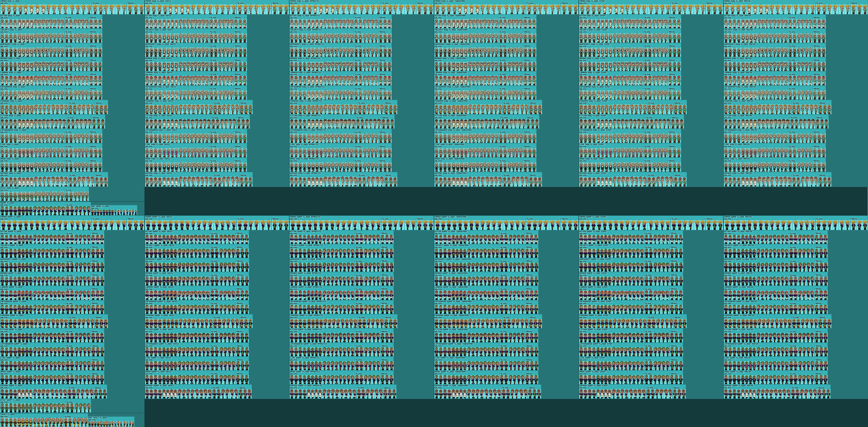Select first walking sprite of Nitwit Swamp Villager
The width and height of the screenshot is (868, 427).
point(3,408)
